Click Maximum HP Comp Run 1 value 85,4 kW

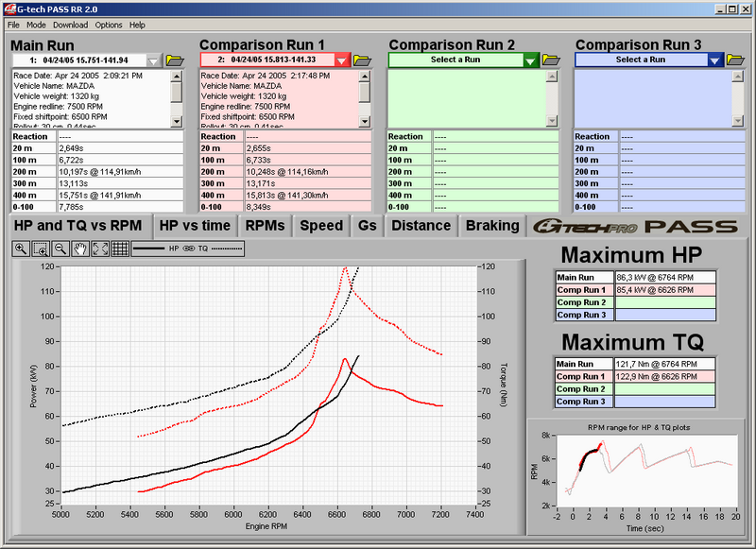coord(665,290)
